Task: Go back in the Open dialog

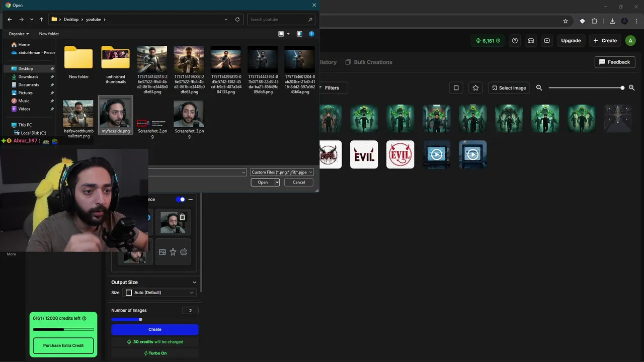Action: coord(10,19)
